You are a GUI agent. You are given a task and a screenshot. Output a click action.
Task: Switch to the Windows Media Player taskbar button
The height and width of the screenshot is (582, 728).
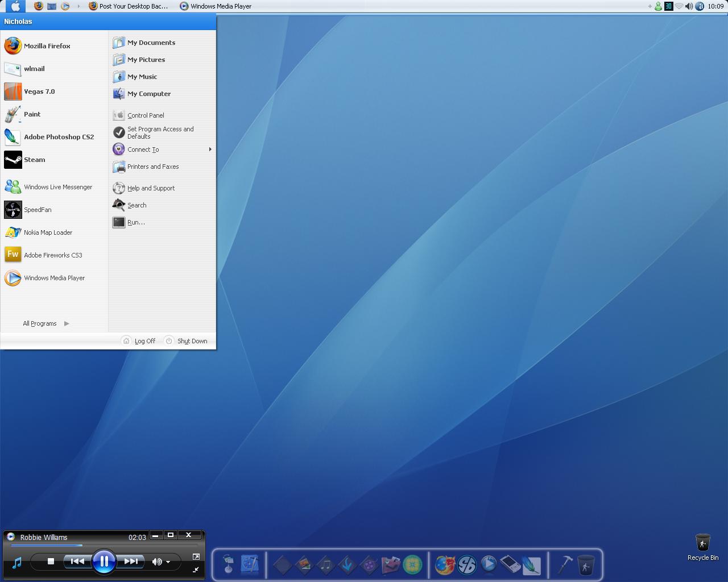(216, 6)
